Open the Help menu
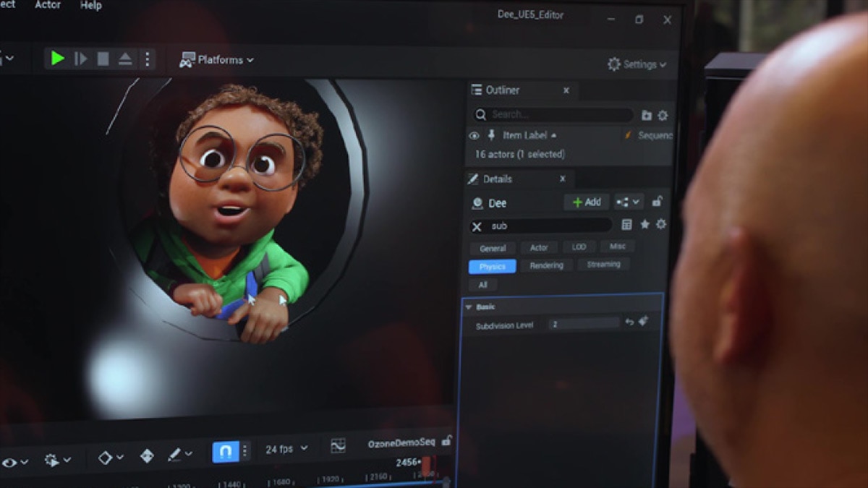This screenshot has height=488, width=868. 90,5
